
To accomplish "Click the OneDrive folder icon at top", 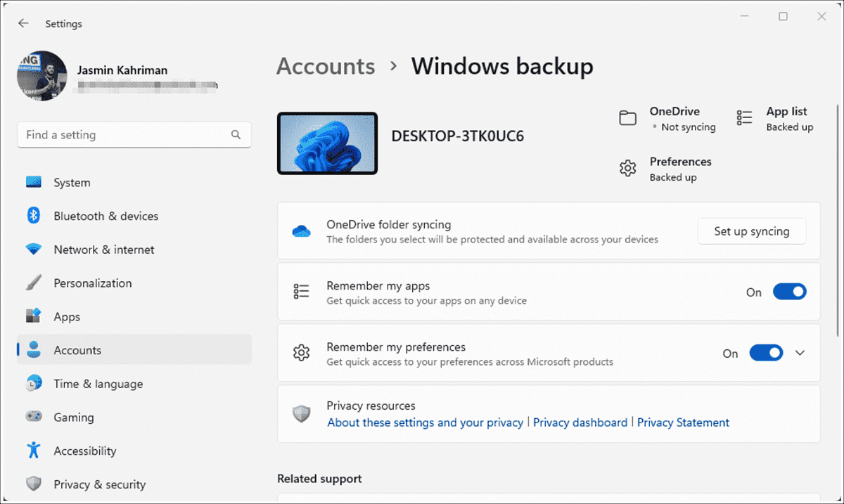I will tap(628, 118).
